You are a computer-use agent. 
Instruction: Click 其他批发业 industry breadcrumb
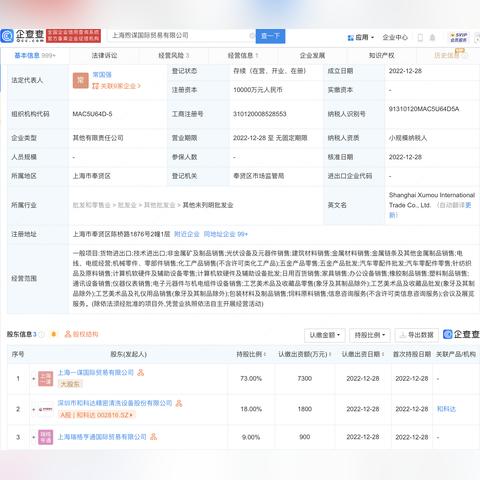[159, 205]
